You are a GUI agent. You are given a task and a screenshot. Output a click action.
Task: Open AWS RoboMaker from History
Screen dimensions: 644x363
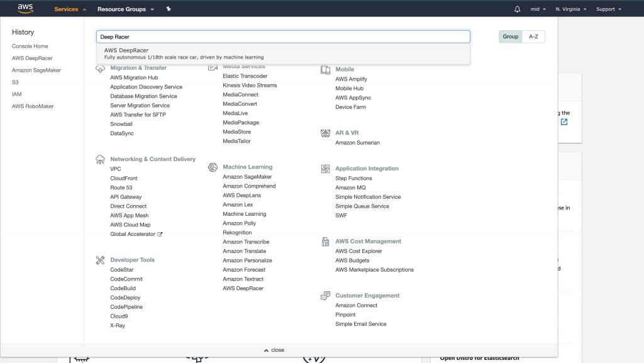33,106
